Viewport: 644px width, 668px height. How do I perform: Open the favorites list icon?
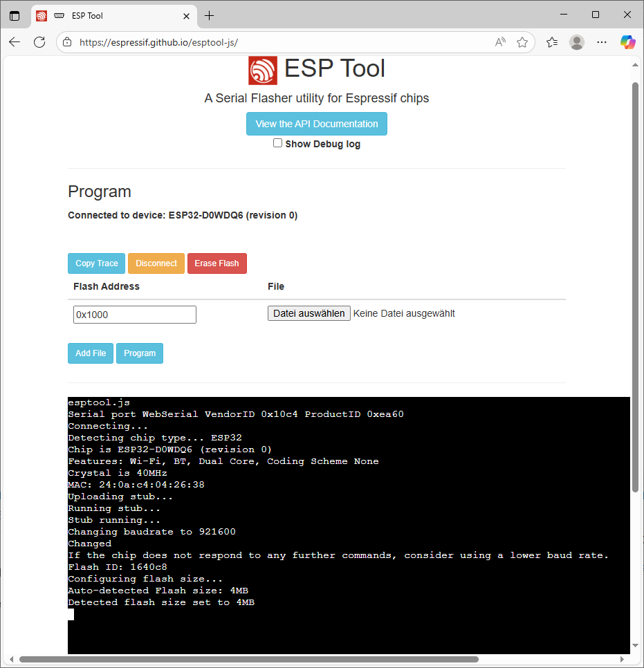552,42
